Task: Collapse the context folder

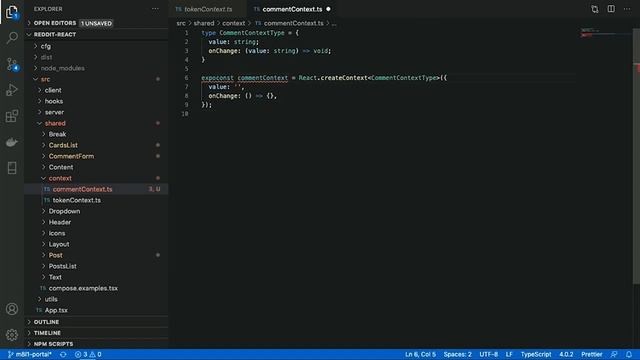Action: click(x=60, y=178)
